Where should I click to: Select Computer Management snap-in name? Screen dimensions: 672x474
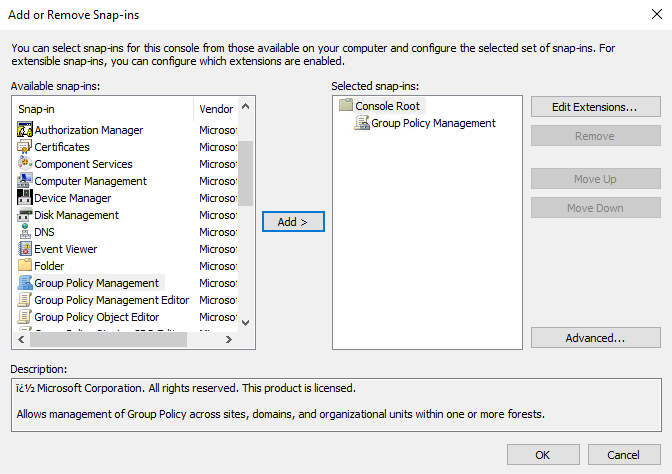pos(90,181)
